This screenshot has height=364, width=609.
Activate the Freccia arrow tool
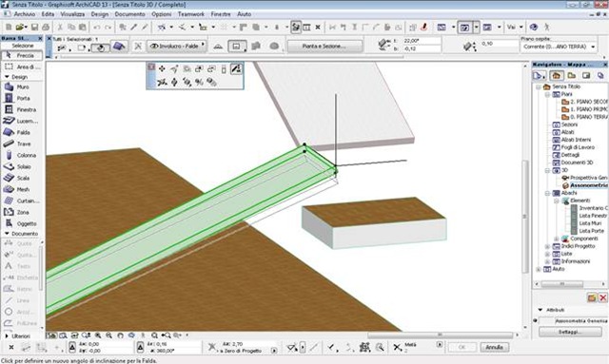[x=22, y=55]
